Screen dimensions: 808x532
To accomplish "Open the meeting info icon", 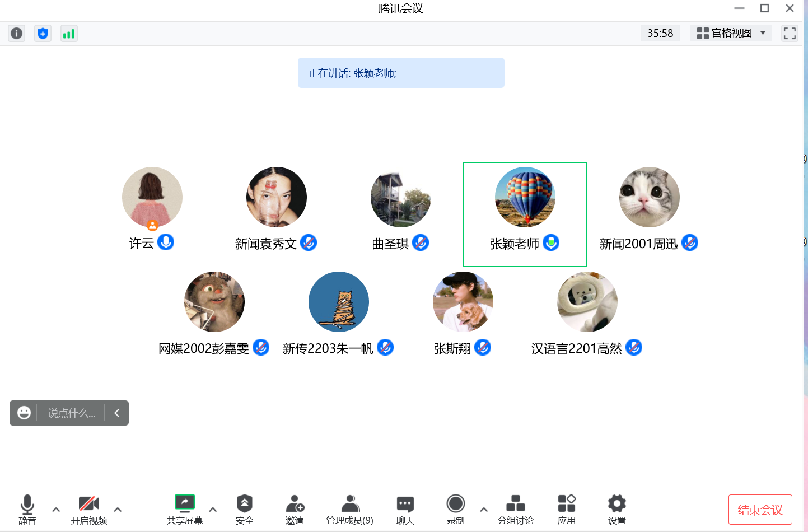I will click(x=17, y=34).
